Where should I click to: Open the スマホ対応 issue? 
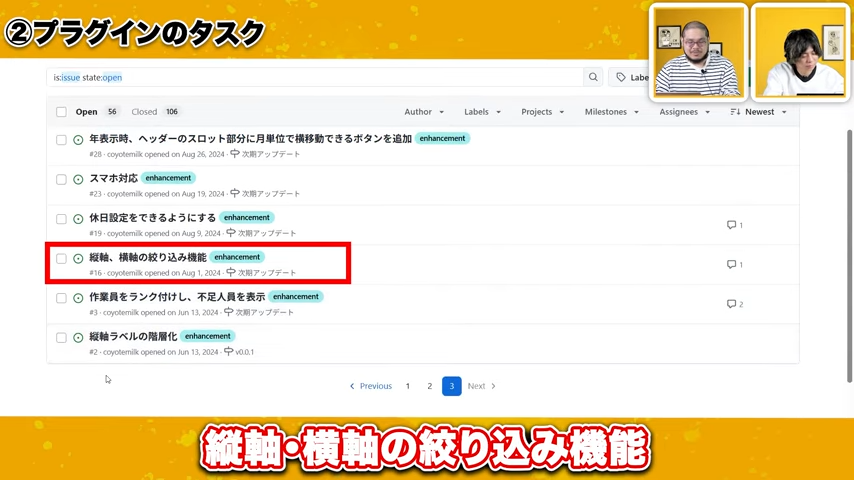pyautogui.click(x=113, y=178)
